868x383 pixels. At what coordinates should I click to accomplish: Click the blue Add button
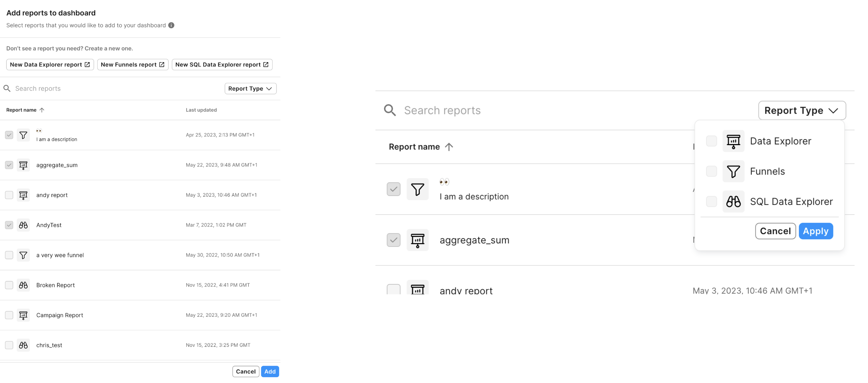tap(269, 371)
